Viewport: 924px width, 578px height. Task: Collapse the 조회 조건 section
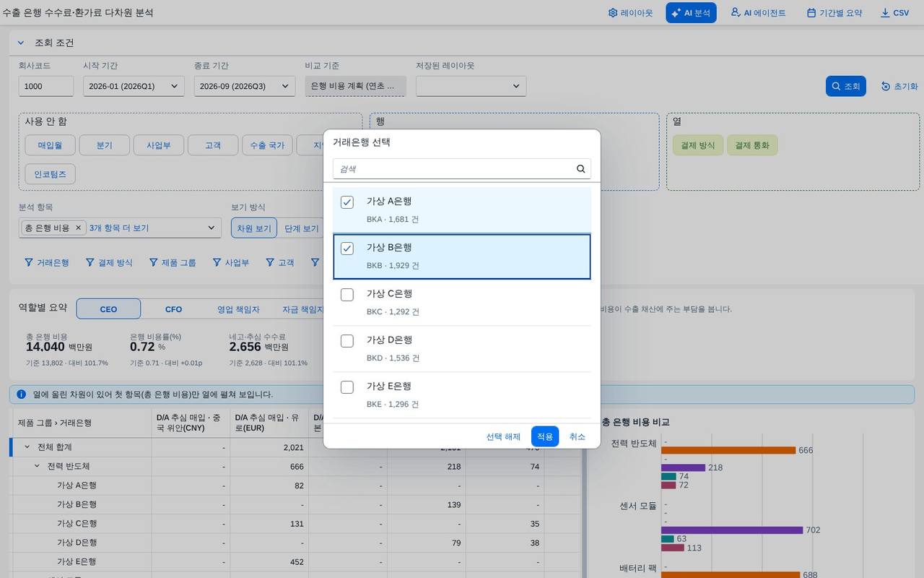21,43
